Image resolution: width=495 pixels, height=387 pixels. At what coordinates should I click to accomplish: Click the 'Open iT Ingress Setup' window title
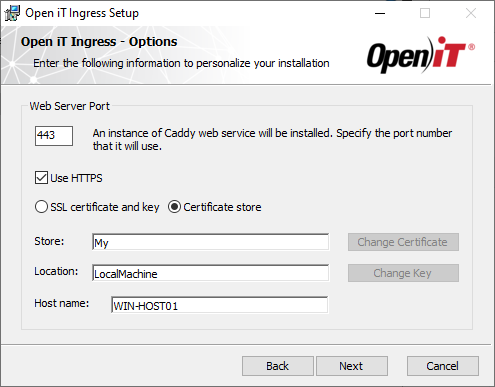coord(82,13)
